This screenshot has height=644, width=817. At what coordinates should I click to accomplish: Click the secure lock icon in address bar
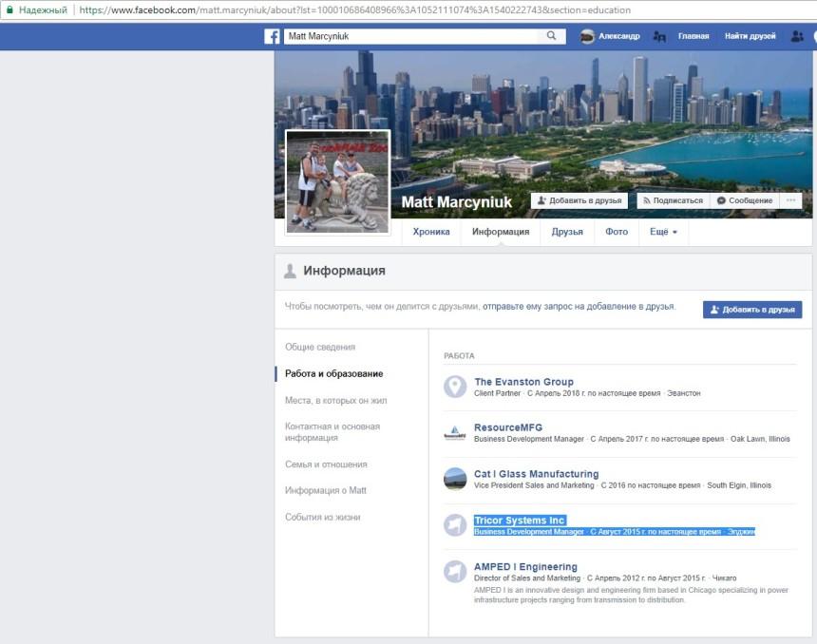9,9
